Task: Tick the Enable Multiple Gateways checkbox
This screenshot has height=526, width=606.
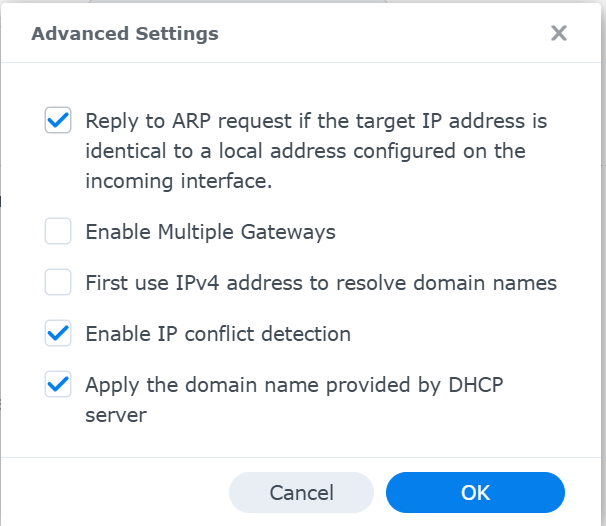Action: [x=58, y=232]
